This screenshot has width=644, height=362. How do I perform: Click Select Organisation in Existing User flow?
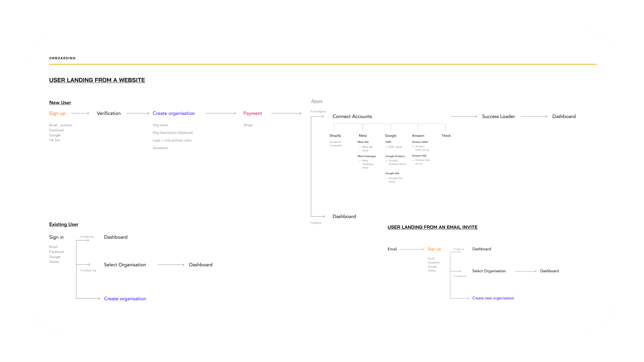(x=125, y=265)
